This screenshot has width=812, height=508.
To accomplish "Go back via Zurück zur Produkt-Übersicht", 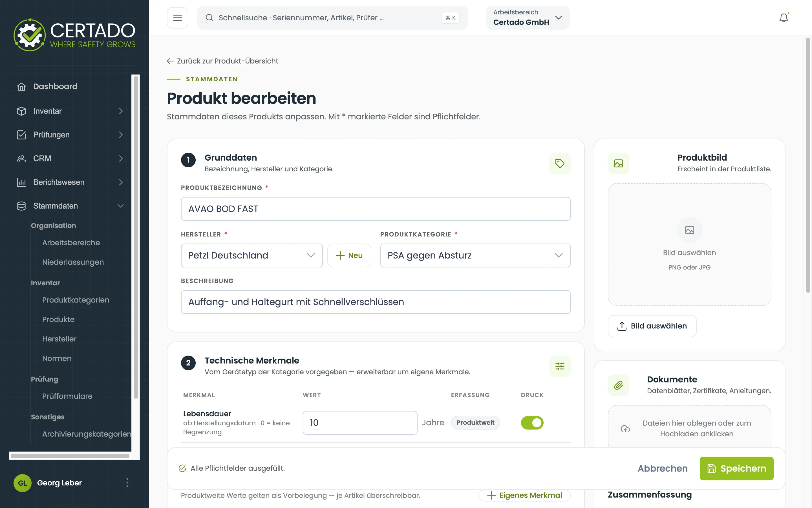I will point(222,61).
